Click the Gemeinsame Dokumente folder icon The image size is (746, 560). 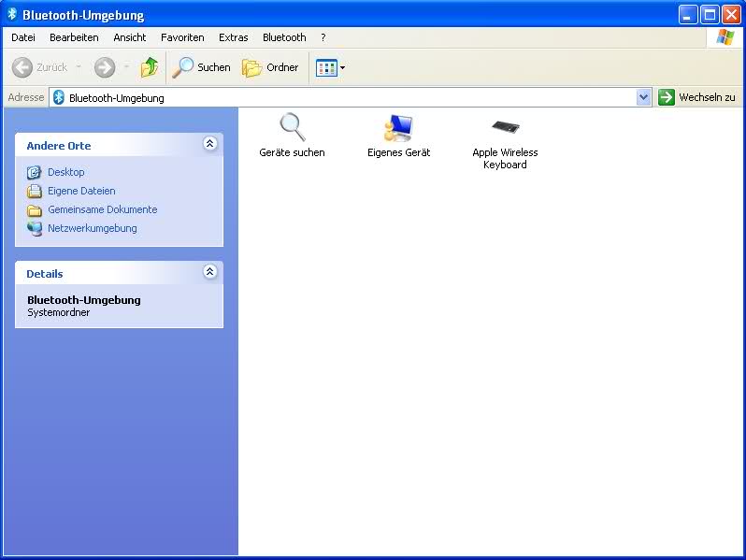pos(35,209)
